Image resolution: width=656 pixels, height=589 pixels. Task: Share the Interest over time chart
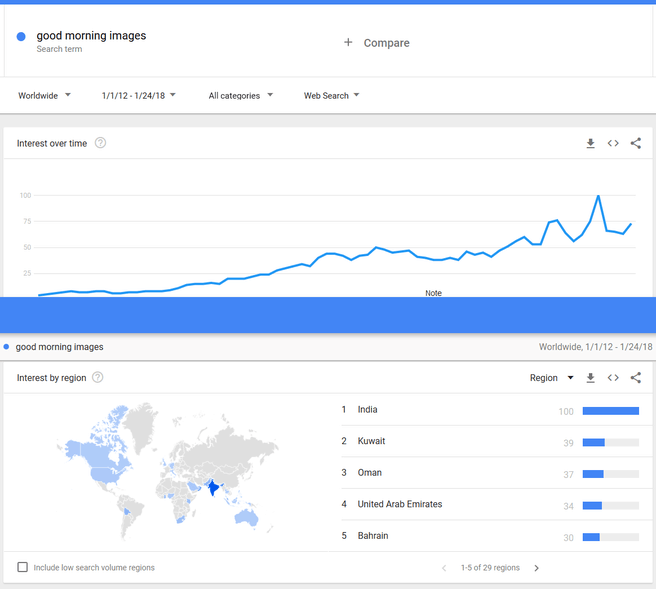coord(636,144)
